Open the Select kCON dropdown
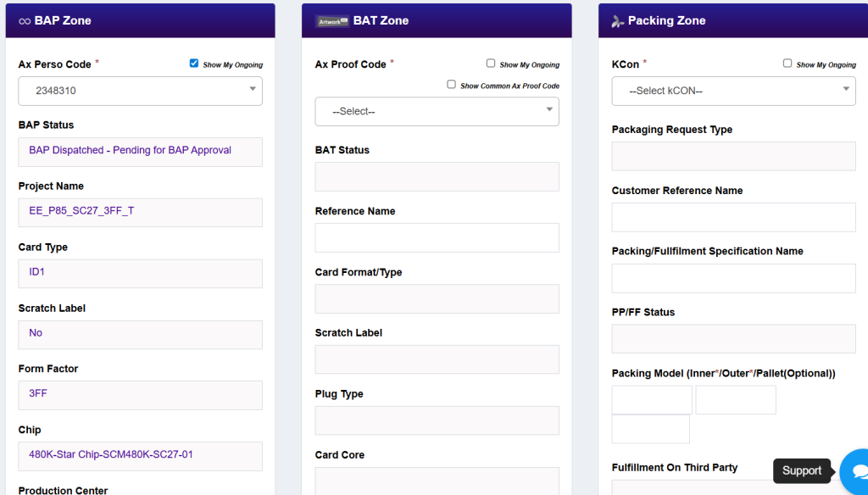The height and width of the screenshot is (495, 868). pos(733,91)
